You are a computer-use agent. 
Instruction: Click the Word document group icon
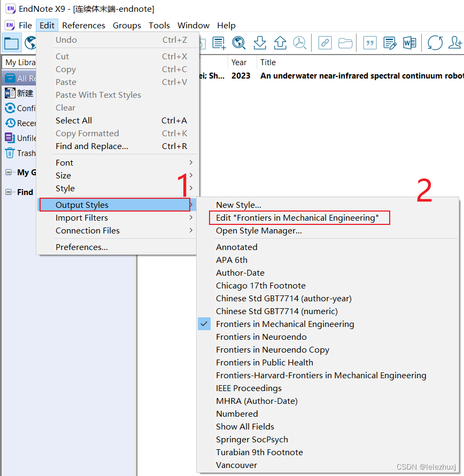pyautogui.click(x=10, y=93)
